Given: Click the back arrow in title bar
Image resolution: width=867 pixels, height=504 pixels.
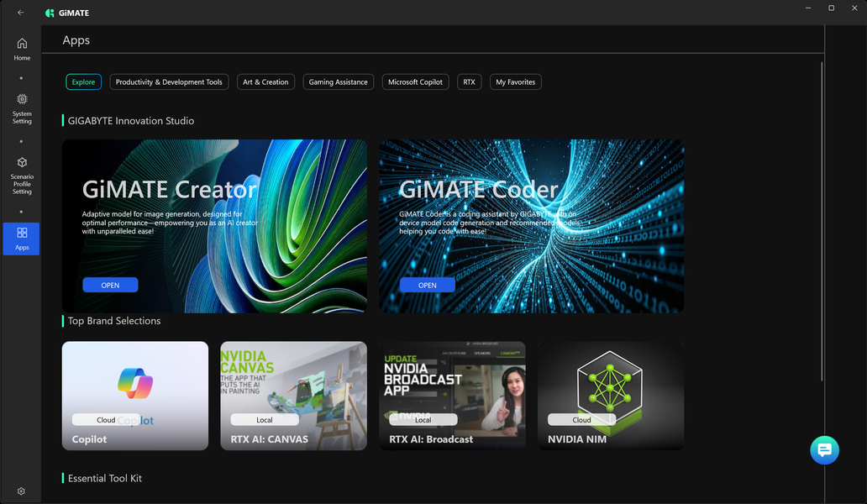Looking at the screenshot, I should (x=21, y=13).
